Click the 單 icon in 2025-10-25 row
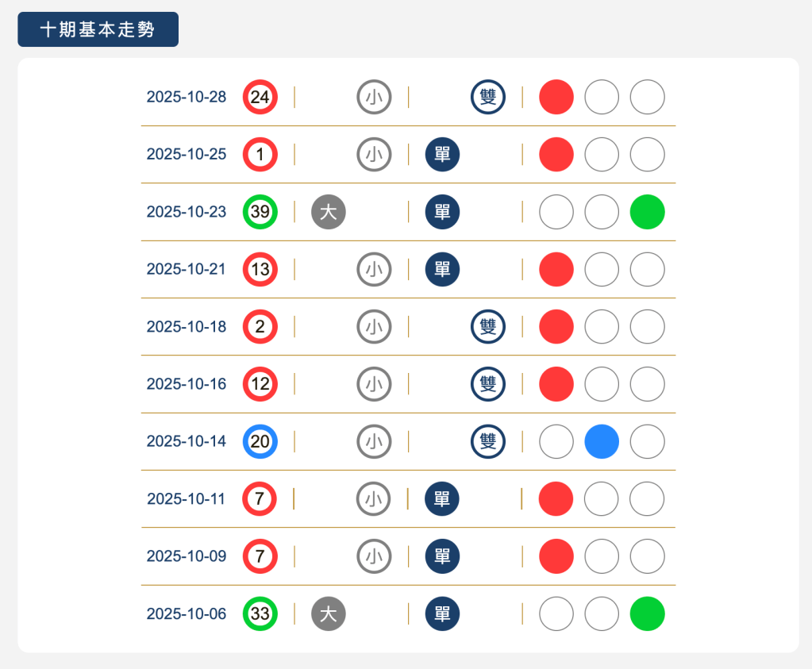Image resolution: width=812 pixels, height=669 pixels. pos(443,154)
